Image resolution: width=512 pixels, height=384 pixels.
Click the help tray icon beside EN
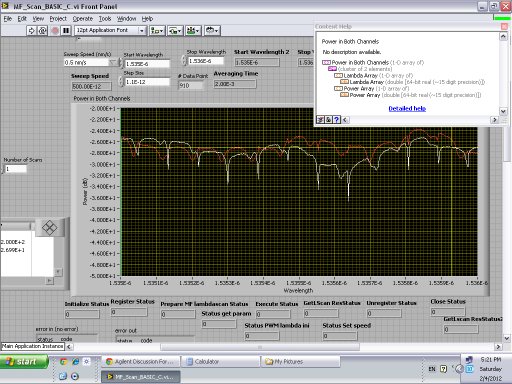pyautogui.click(x=443, y=369)
